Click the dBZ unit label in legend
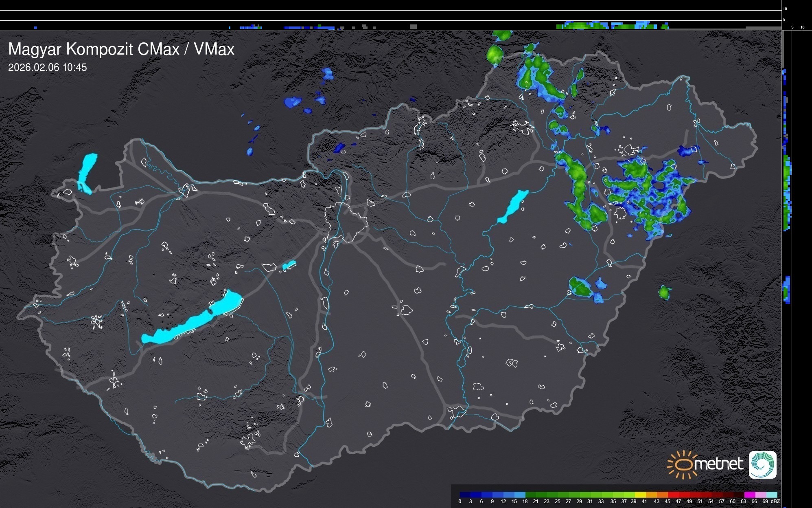Image resolution: width=812 pixels, height=508 pixels. coord(775,501)
